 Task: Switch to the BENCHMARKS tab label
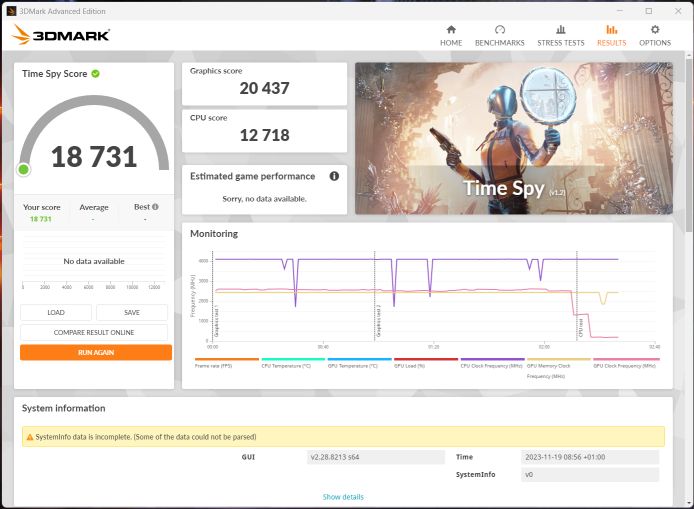500,43
